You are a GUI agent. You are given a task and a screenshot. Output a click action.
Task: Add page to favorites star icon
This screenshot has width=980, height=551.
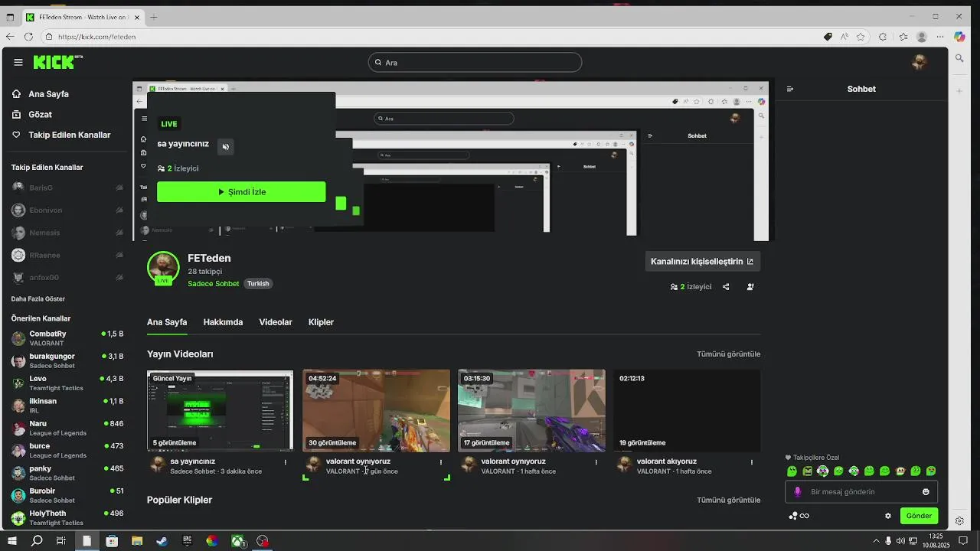click(x=861, y=37)
